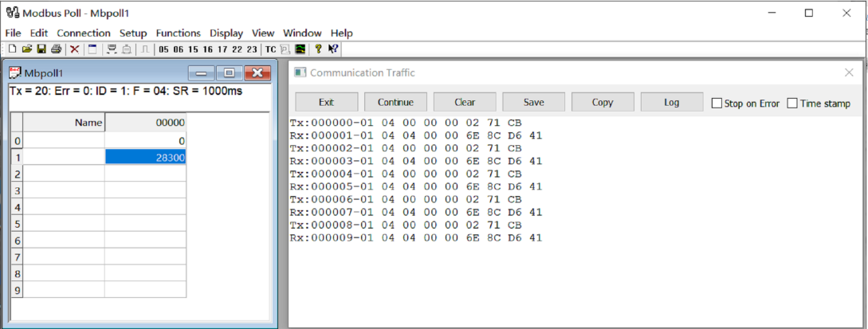Click row header 5 in Mbpoll1 grid
The height and width of the screenshot is (329, 868).
coord(17,224)
